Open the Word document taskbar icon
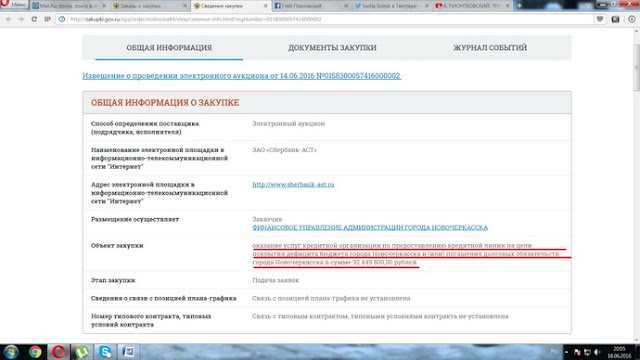Viewport: 640px width, 360px height. [128, 352]
